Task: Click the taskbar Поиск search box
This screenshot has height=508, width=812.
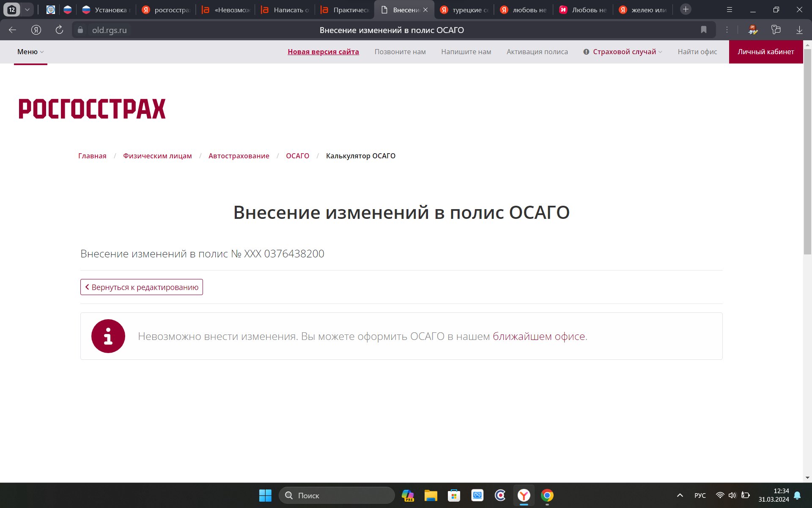Action: point(337,495)
